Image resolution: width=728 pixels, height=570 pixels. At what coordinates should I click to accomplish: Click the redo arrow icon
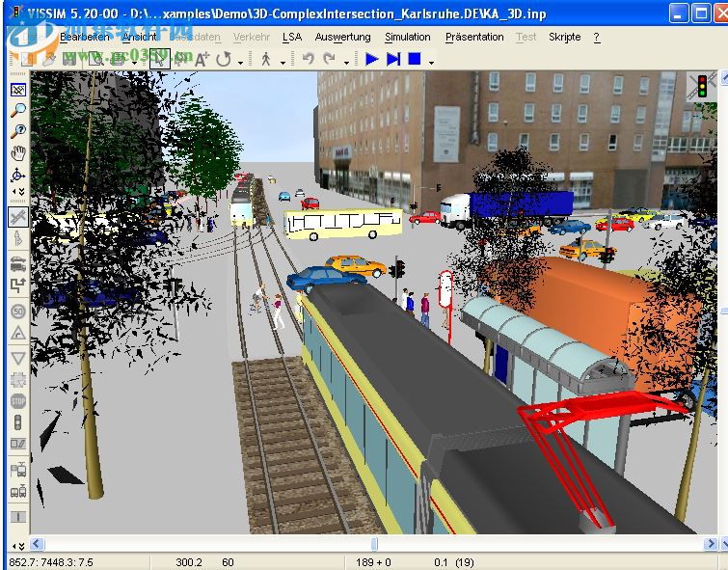(329, 59)
